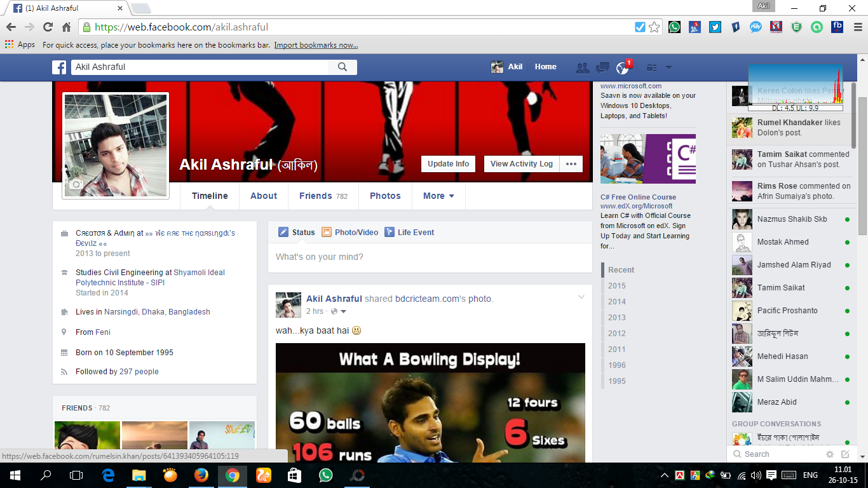868x488 pixels.
Task: Go to Home in Facebook header
Action: click(x=546, y=67)
